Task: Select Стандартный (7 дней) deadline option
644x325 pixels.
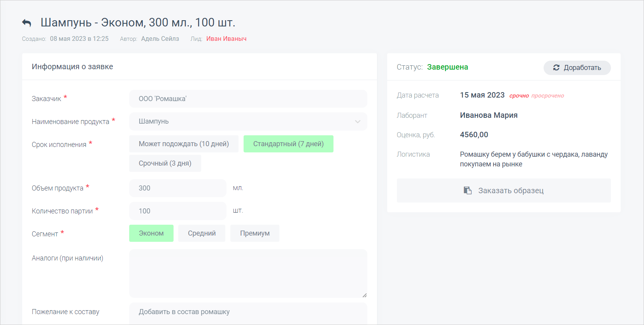Action: pos(288,144)
